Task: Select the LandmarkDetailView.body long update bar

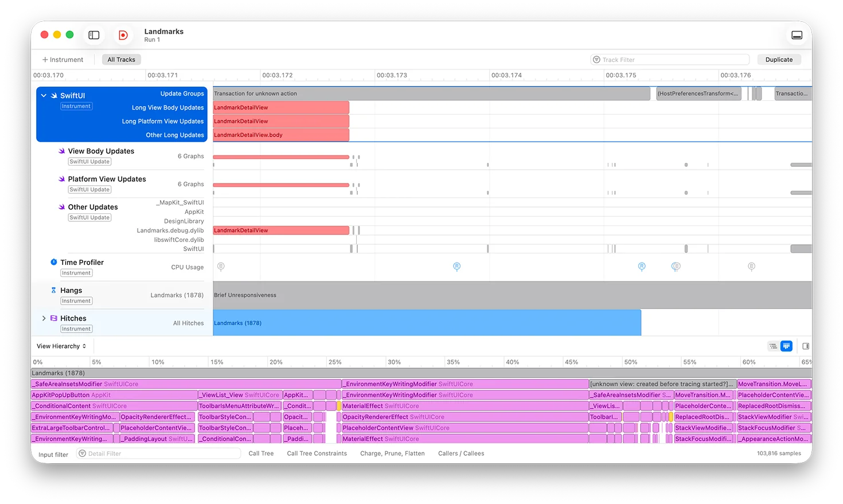Action: pyautogui.click(x=281, y=135)
